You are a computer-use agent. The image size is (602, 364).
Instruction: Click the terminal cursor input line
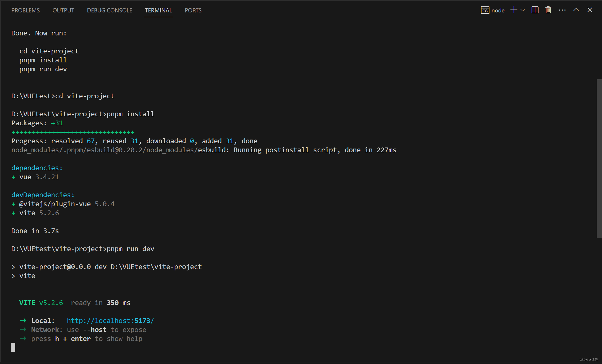point(13,347)
